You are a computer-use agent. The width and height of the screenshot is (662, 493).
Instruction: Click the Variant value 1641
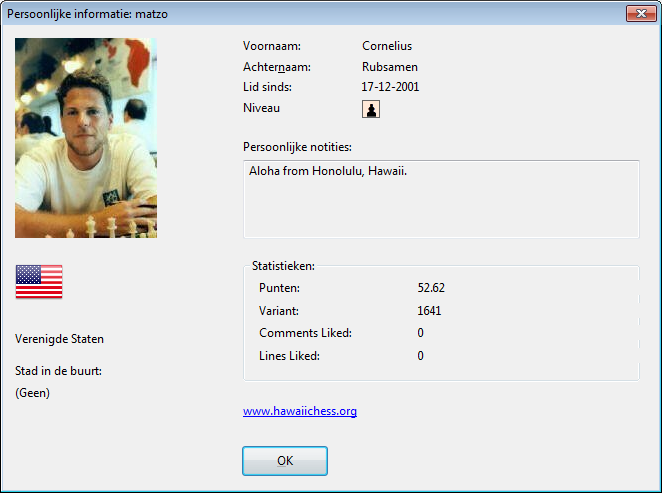pos(429,311)
